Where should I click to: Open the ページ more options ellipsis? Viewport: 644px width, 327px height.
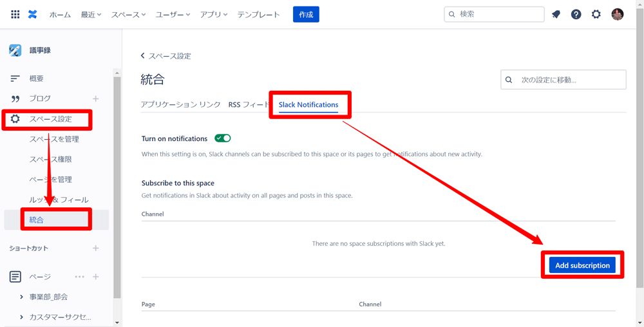pyautogui.click(x=80, y=277)
